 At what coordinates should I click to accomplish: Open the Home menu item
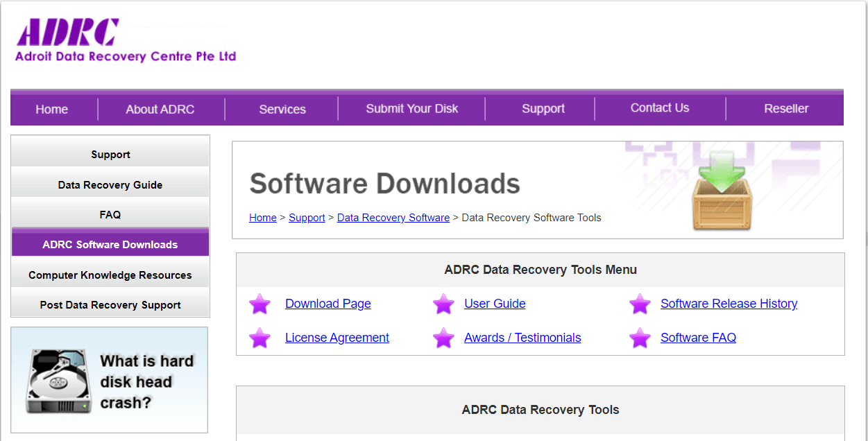52,109
